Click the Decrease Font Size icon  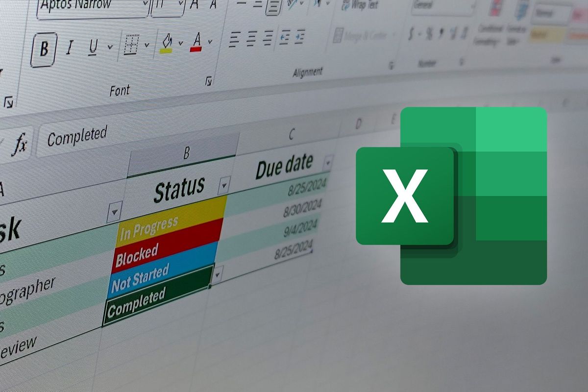coord(214,4)
